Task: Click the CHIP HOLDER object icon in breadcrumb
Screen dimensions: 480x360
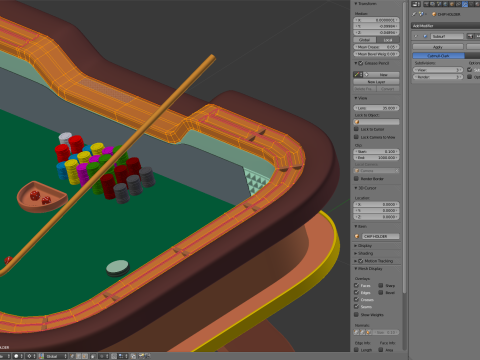Action: (x=434, y=14)
